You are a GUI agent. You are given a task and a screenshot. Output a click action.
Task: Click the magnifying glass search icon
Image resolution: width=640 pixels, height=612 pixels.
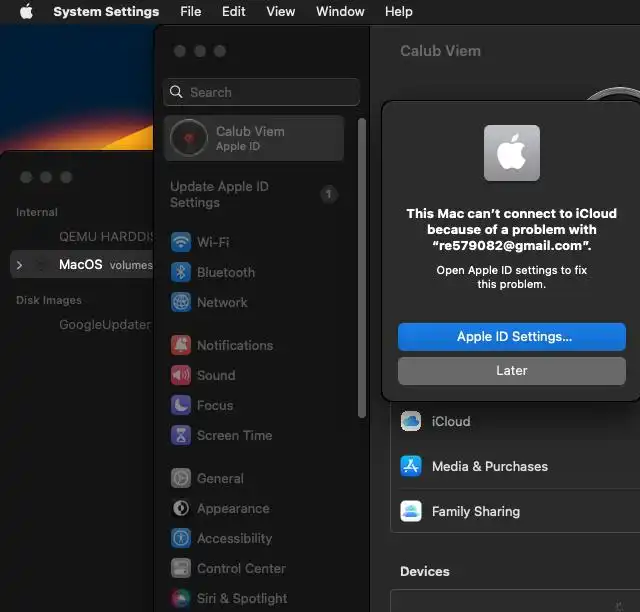click(176, 92)
